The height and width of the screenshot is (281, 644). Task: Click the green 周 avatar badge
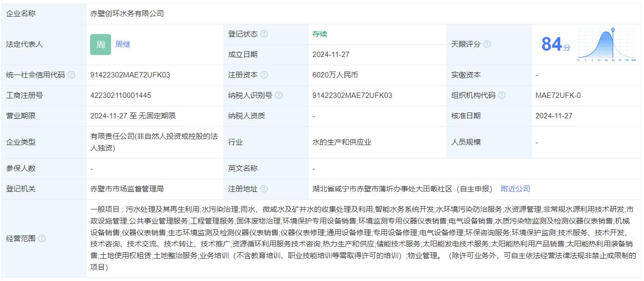coord(100,44)
